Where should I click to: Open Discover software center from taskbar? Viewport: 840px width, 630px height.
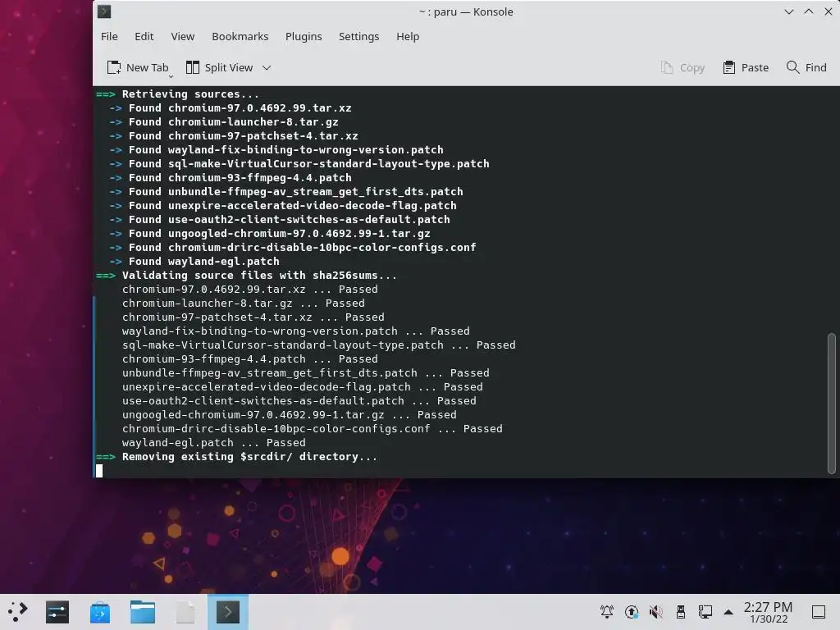point(100,612)
